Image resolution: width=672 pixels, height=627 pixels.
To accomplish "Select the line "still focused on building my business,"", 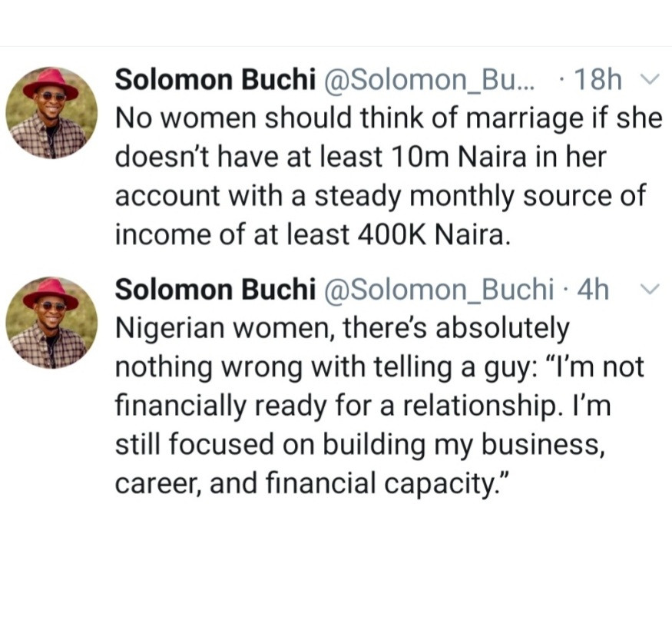I will pyautogui.click(x=359, y=446).
